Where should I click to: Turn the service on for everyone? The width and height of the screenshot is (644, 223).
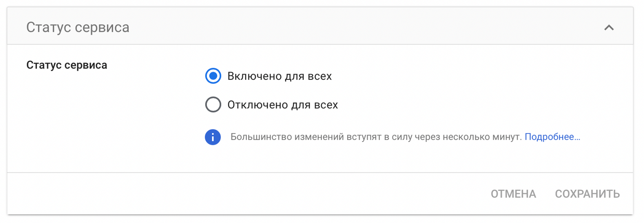coord(213,76)
